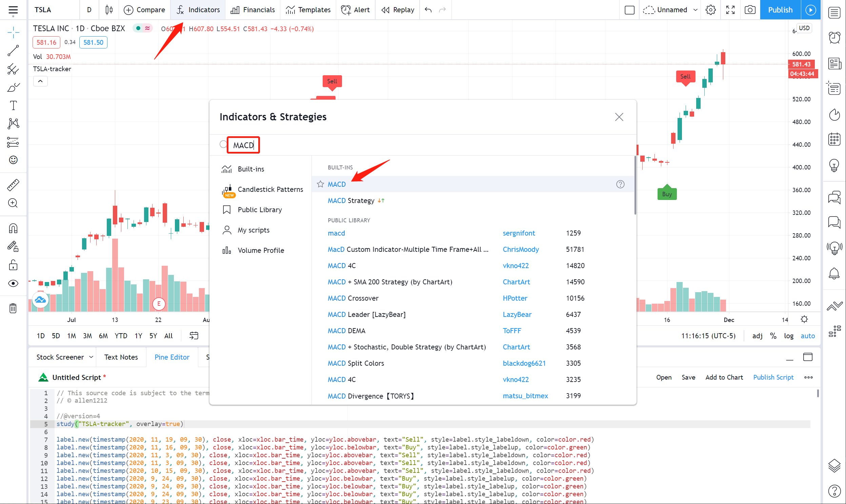
Task: Click Add to Chart button
Action: [x=724, y=377]
